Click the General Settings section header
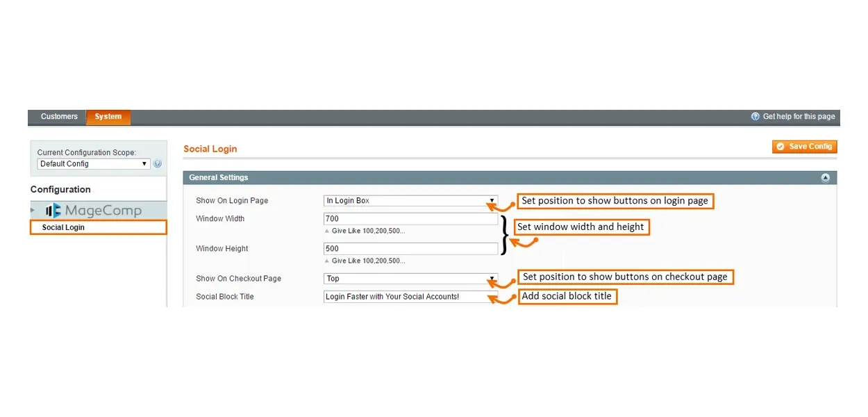This screenshot has width=868, height=417. pyautogui.click(x=219, y=178)
